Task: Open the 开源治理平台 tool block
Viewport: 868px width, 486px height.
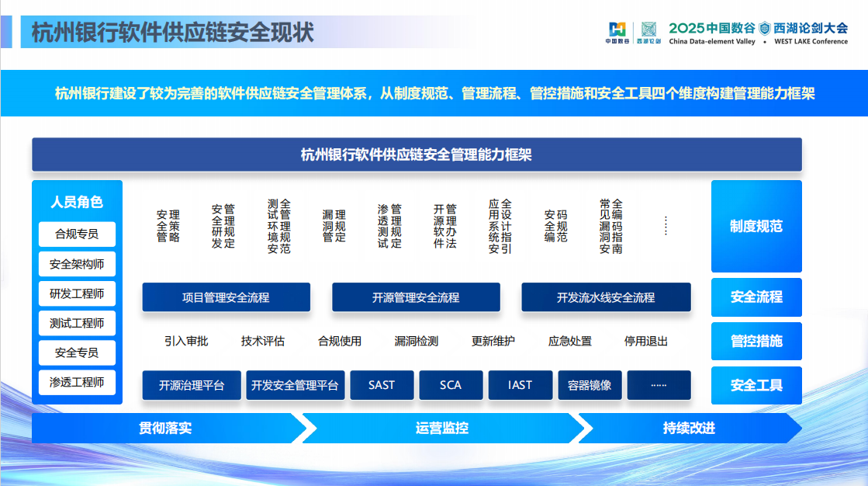Action: pos(191,385)
